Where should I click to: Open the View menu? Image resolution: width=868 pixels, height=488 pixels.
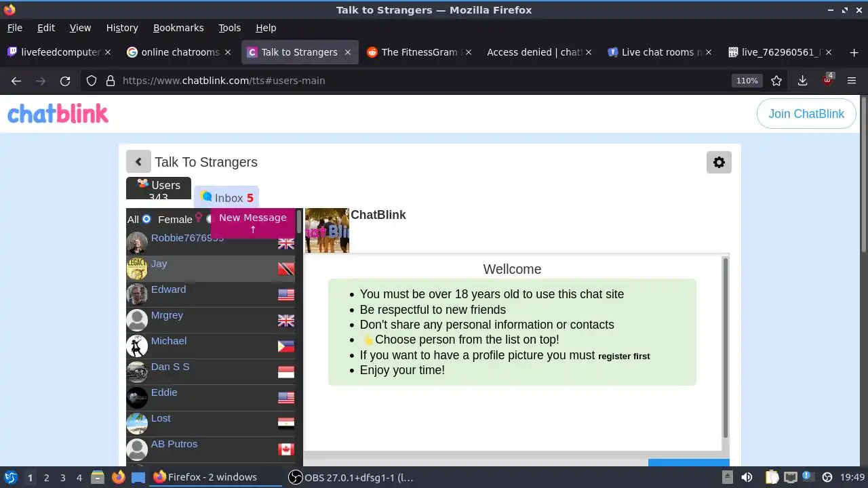coord(80,28)
